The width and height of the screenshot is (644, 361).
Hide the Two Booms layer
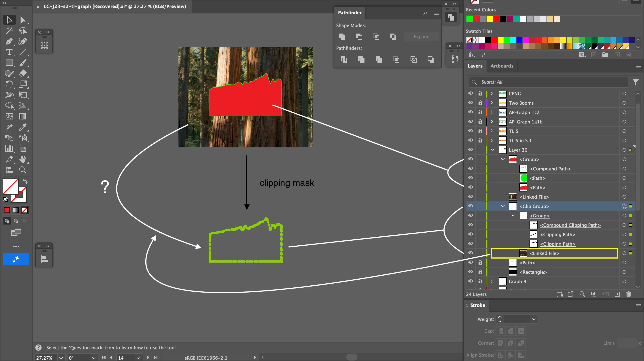pos(470,103)
